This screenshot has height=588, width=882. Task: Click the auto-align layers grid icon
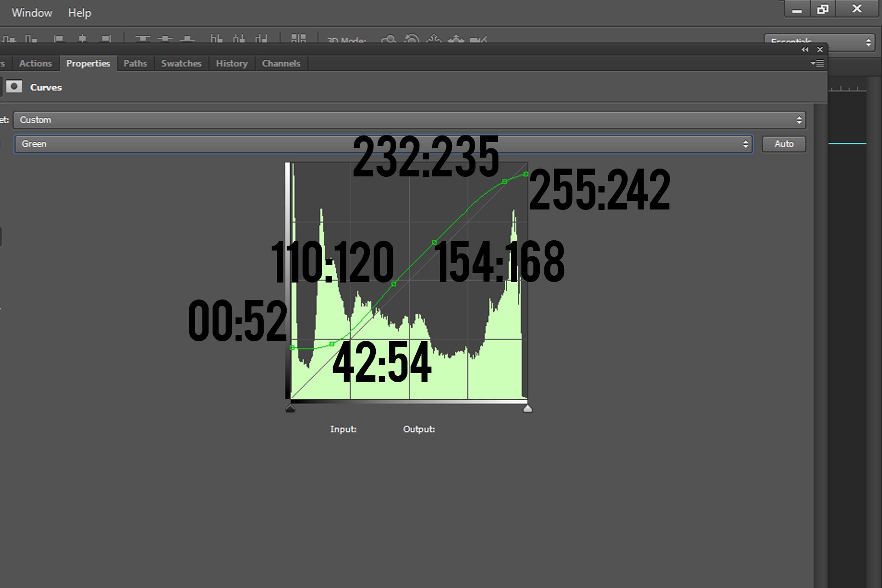coord(298,39)
